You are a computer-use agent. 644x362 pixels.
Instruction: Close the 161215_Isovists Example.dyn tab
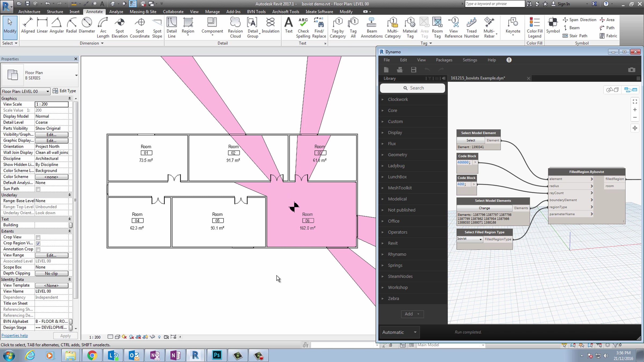(x=528, y=78)
